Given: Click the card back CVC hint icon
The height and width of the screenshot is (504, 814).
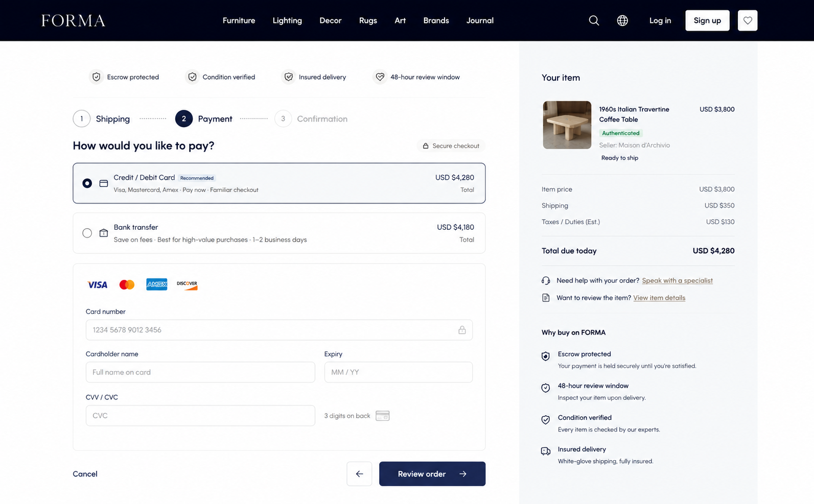Looking at the screenshot, I should coord(383,416).
